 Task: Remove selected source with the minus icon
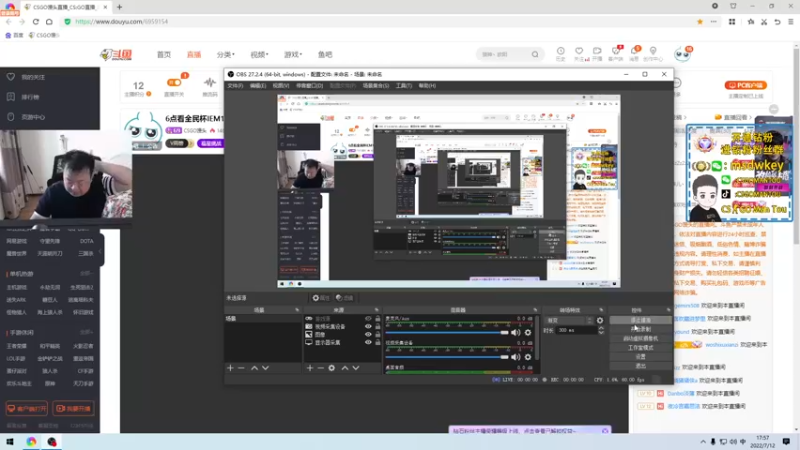coord(320,368)
